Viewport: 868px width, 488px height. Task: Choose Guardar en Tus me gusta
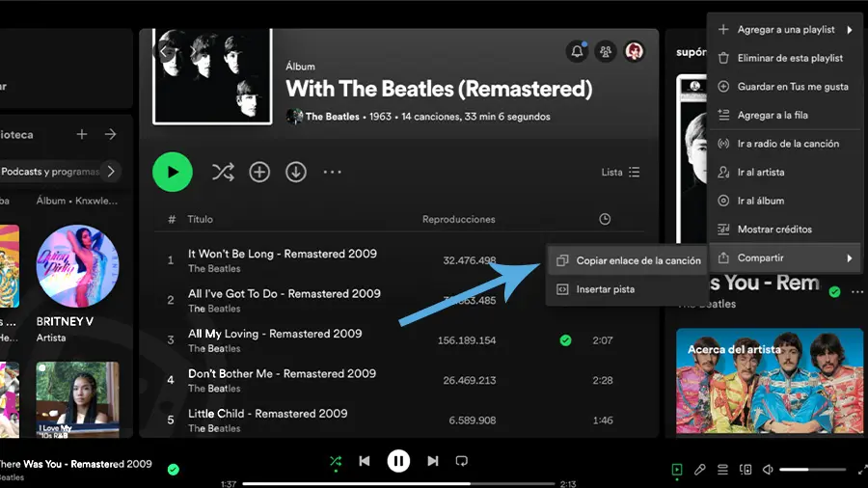(x=785, y=86)
